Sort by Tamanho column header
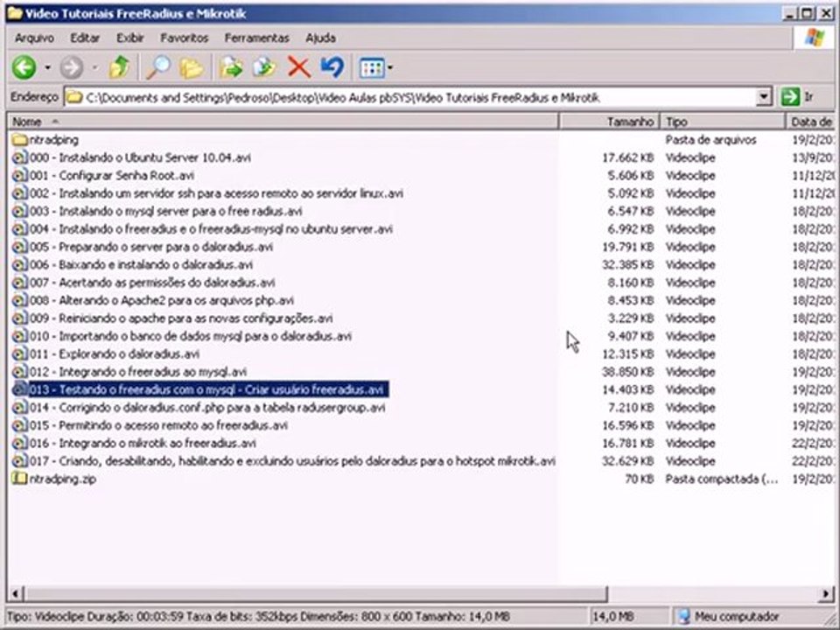The height and width of the screenshot is (630, 840). [609, 122]
